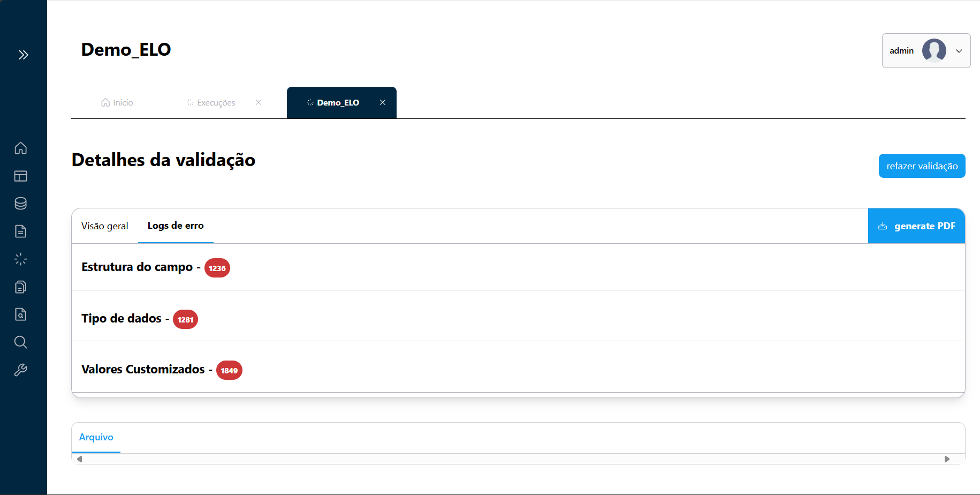Open the admin user dropdown
This screenshot has height=495, width=980.
[925, 51]
